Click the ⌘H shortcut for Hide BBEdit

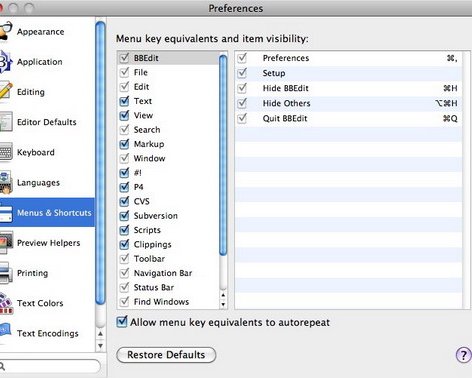pos(450,88)
